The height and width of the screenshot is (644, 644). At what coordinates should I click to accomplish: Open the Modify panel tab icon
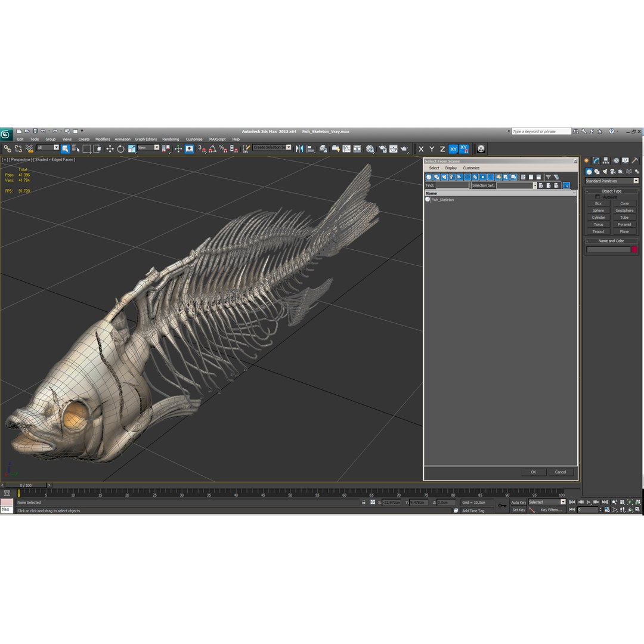(x=596, y=160)
